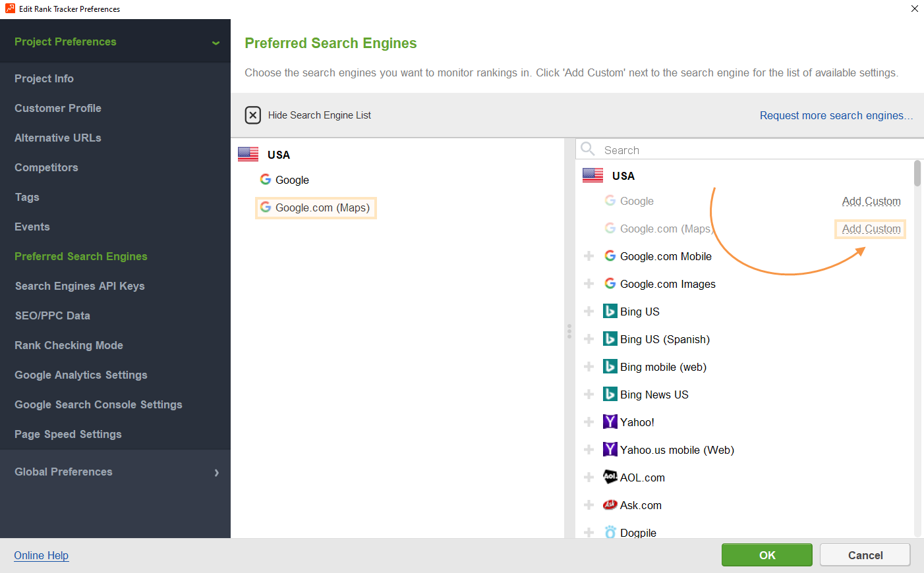924x573 pixels.
Task: Add Bing US via its plus icon
Action: click(589, 312)
